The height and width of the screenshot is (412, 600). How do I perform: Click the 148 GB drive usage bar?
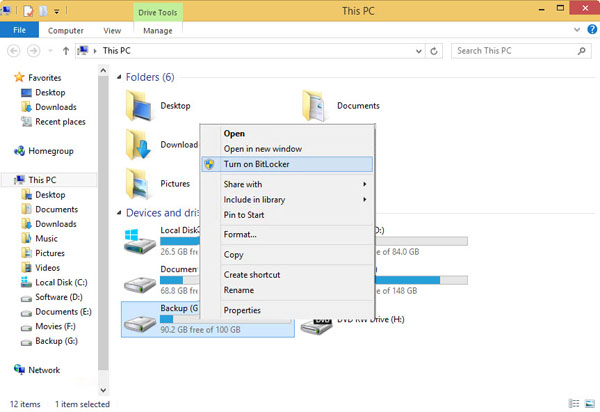[421, 280]
